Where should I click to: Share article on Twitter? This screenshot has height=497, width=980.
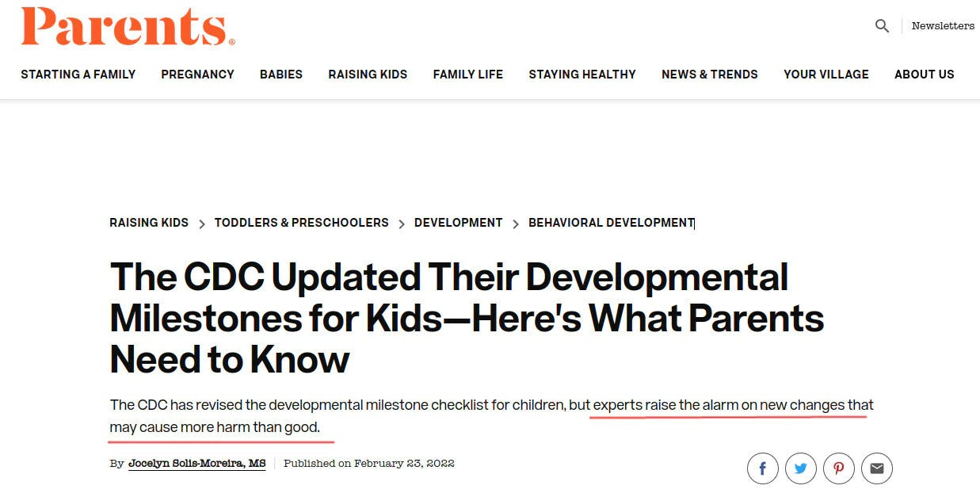click(x=800, y=468)
